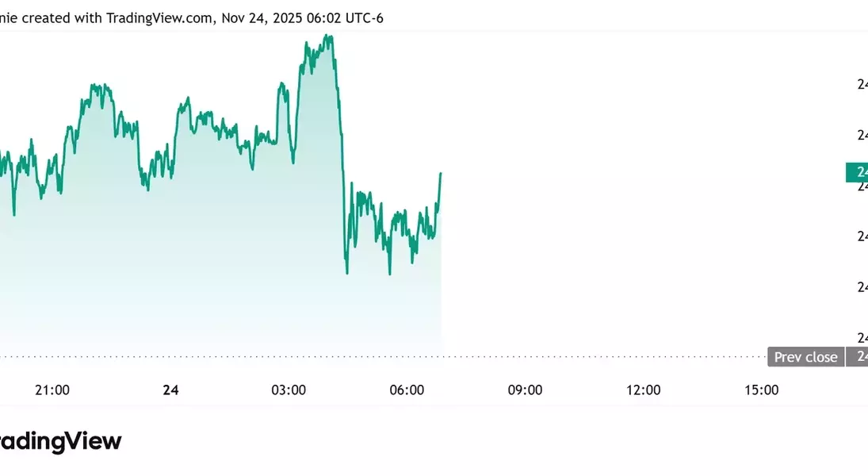Jump to 06:00 on the time axis
The height and width of the screenshot is (476, 868).
407,390
